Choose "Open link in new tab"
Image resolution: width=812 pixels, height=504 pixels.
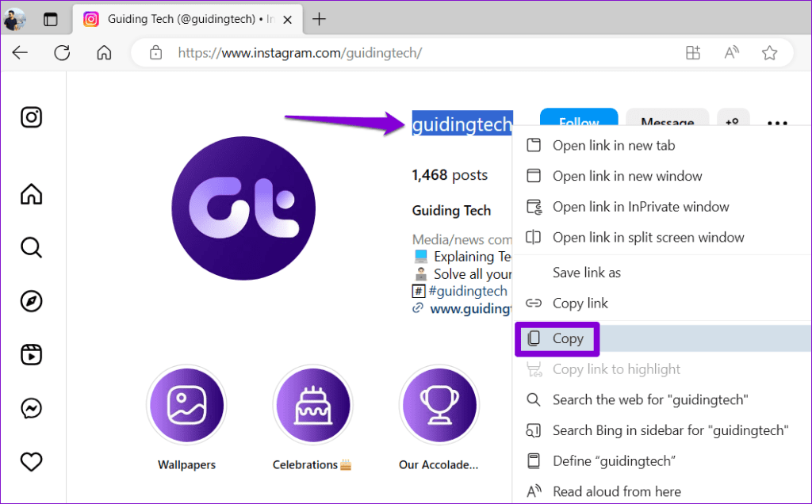pos(614,145)
